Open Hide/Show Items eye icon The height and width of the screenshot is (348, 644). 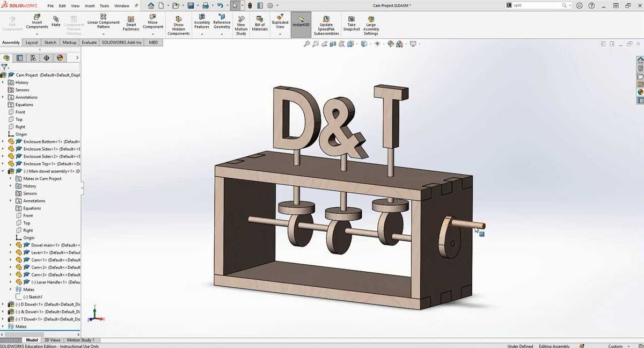378,44
